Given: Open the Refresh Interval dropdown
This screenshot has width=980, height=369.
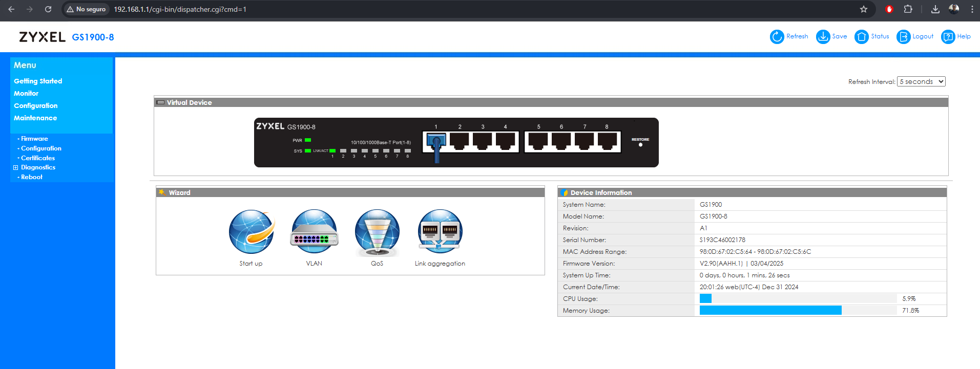Looking at the screenshot, I should tap(921, 82).
